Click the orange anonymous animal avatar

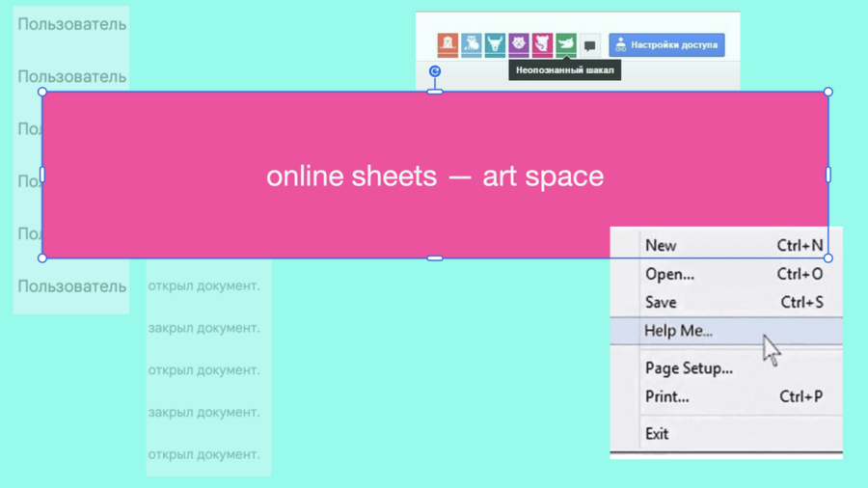[448, 44]
